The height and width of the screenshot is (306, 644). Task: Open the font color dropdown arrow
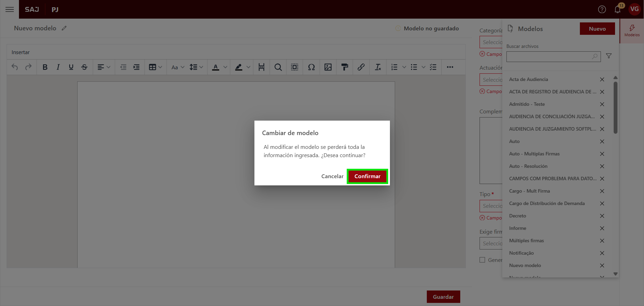[x=225, y=67]
